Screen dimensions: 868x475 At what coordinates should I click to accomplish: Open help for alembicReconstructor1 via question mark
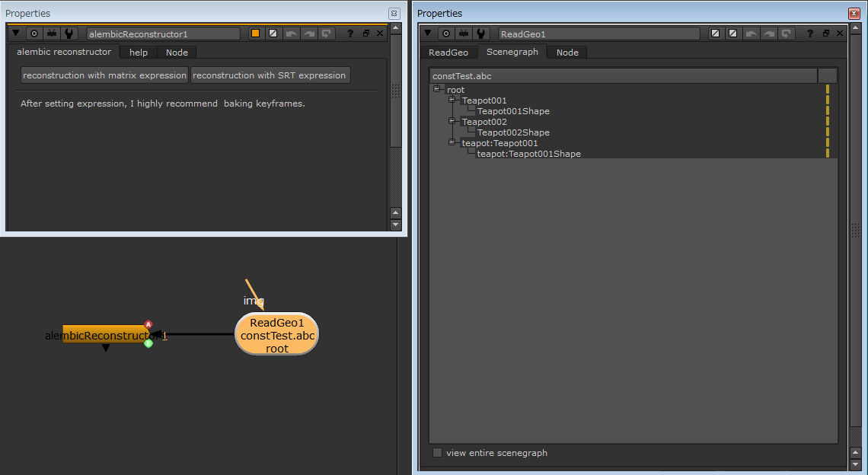coord(349,33)
